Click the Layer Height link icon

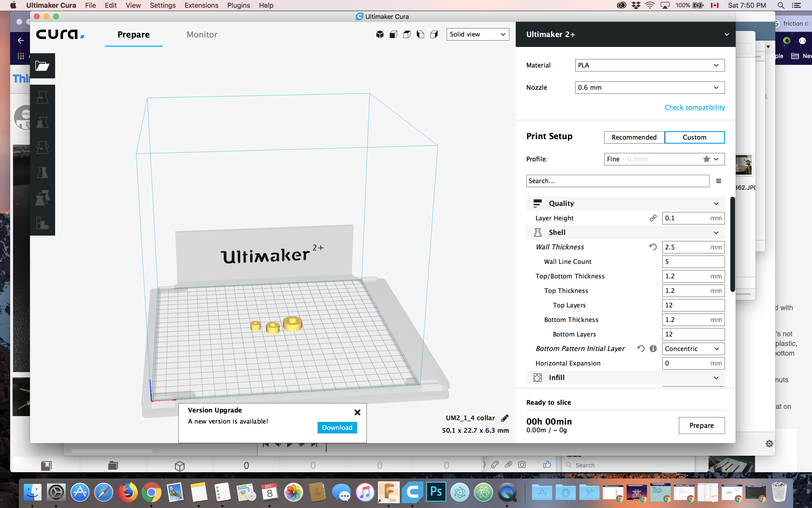(653, 218)
